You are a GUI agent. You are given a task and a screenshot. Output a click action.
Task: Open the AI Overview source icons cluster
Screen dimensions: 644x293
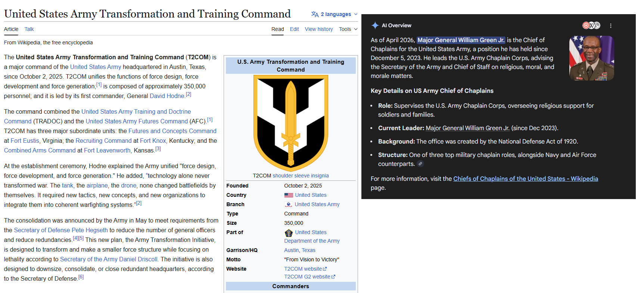click(591, 25)
